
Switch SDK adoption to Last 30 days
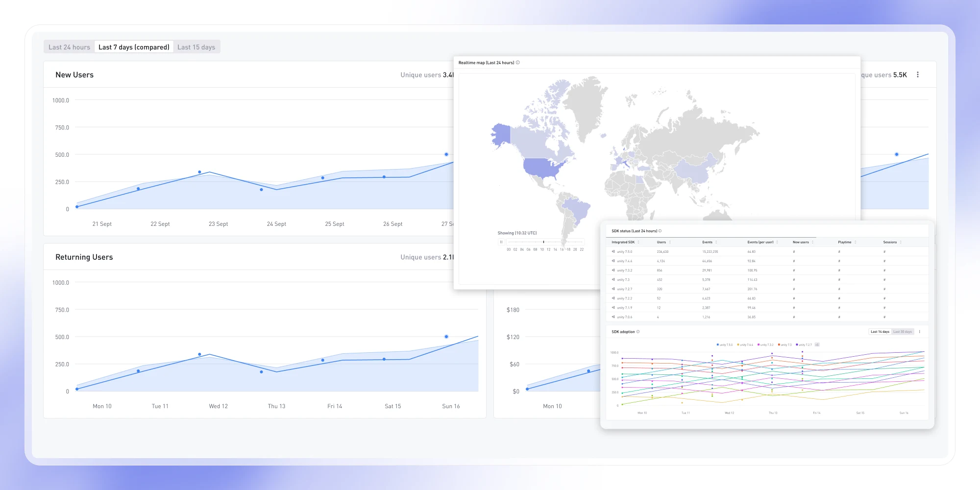[x=902, y=332]
